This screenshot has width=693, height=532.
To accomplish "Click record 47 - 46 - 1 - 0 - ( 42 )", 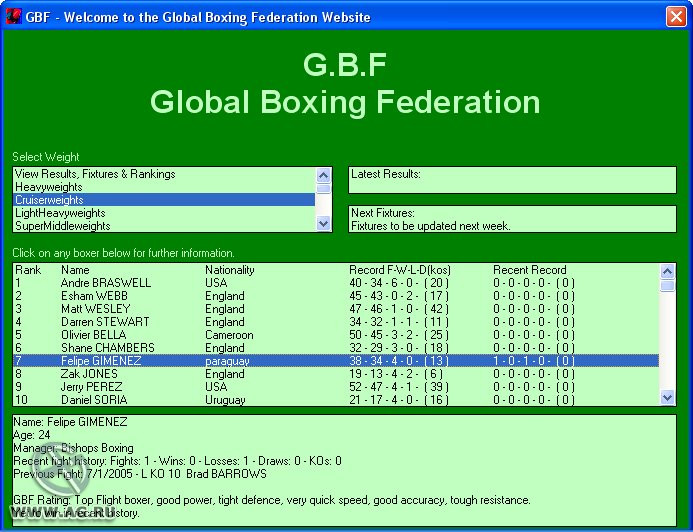I will pyautogui.click(x=399, y=309).
